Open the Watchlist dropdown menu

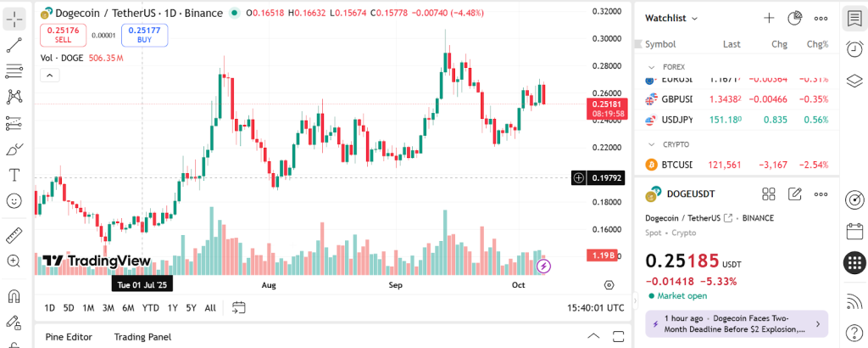pos(671,18)
